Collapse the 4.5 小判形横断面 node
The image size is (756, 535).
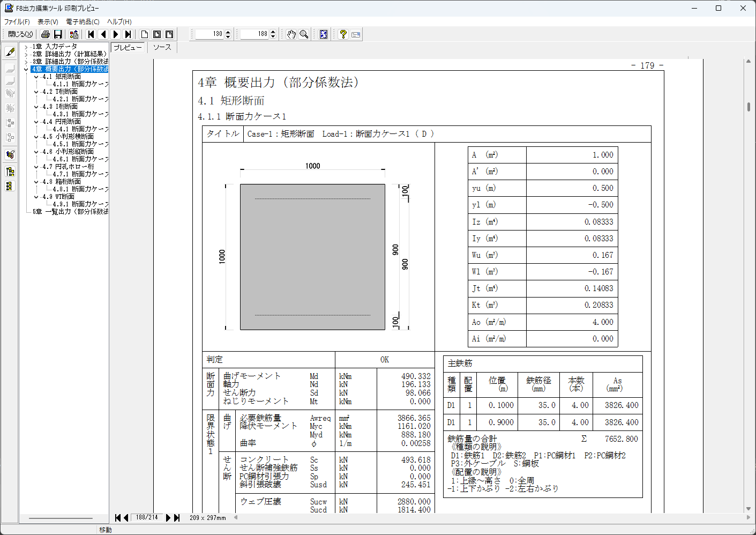[36, 137]
